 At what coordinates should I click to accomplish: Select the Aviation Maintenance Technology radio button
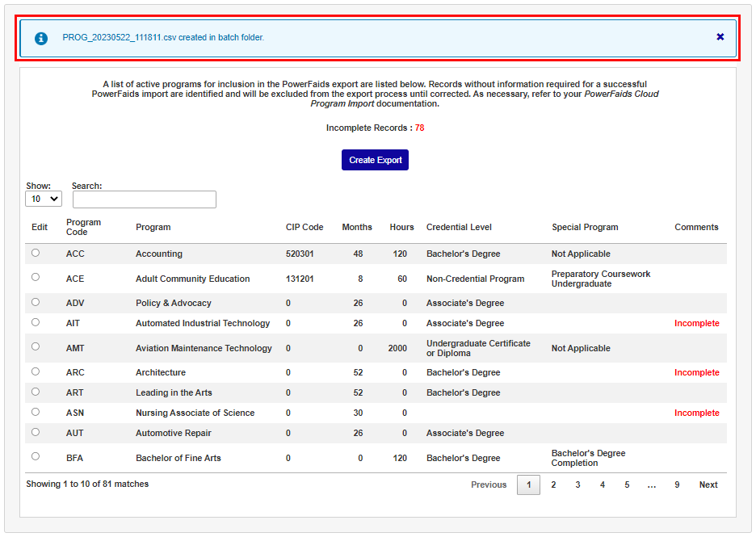click(x=36, y=346)
